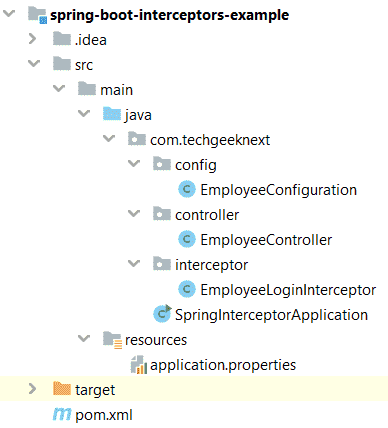Click the blue java source folder icon
The height and width of the screenshot is (428, 388).
click(x=112, y=114)
